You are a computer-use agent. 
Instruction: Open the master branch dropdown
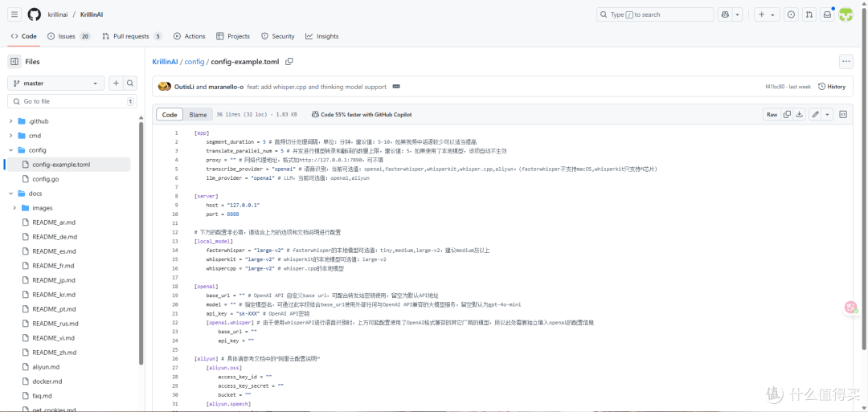coord(56,84)
